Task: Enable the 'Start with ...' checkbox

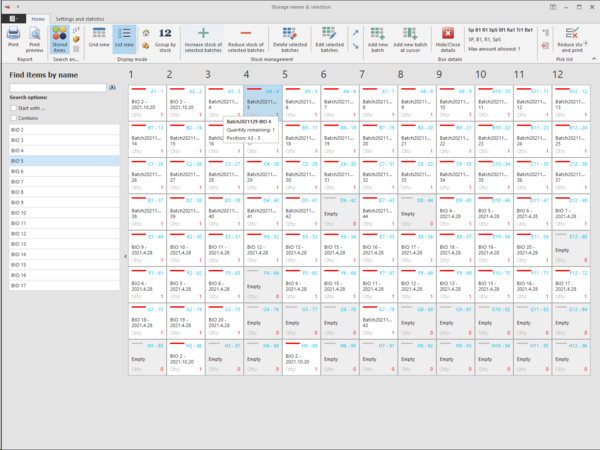Action: coord(13,108)
